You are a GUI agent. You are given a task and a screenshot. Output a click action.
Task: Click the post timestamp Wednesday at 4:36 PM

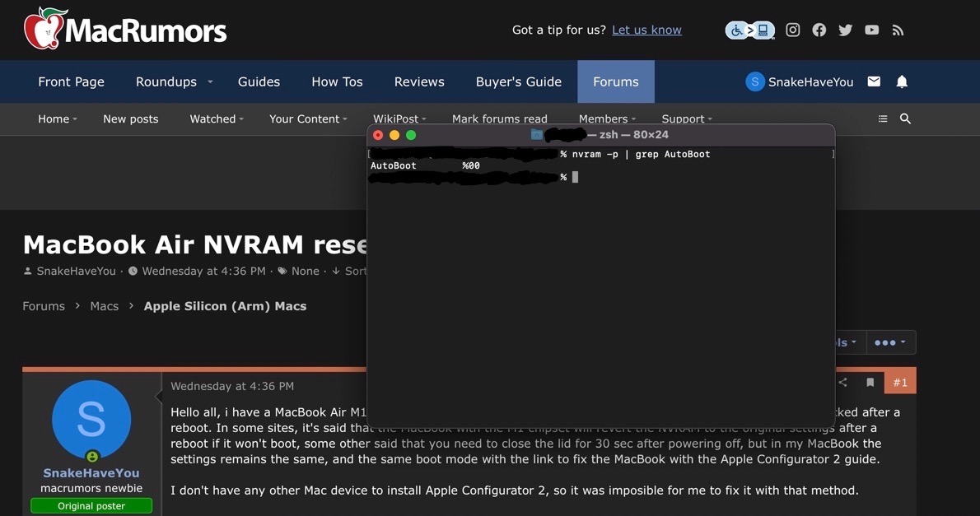pos(232,386)
